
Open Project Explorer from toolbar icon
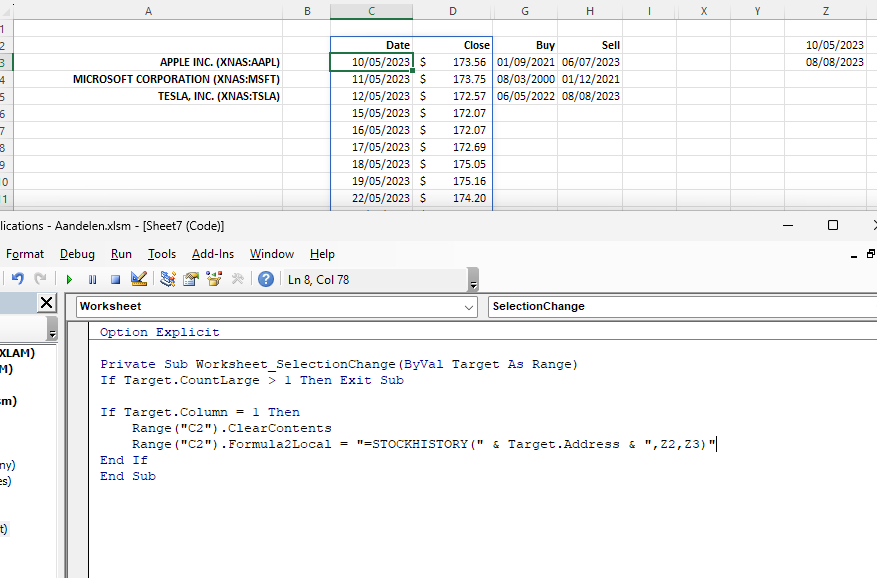pos(168,279)
